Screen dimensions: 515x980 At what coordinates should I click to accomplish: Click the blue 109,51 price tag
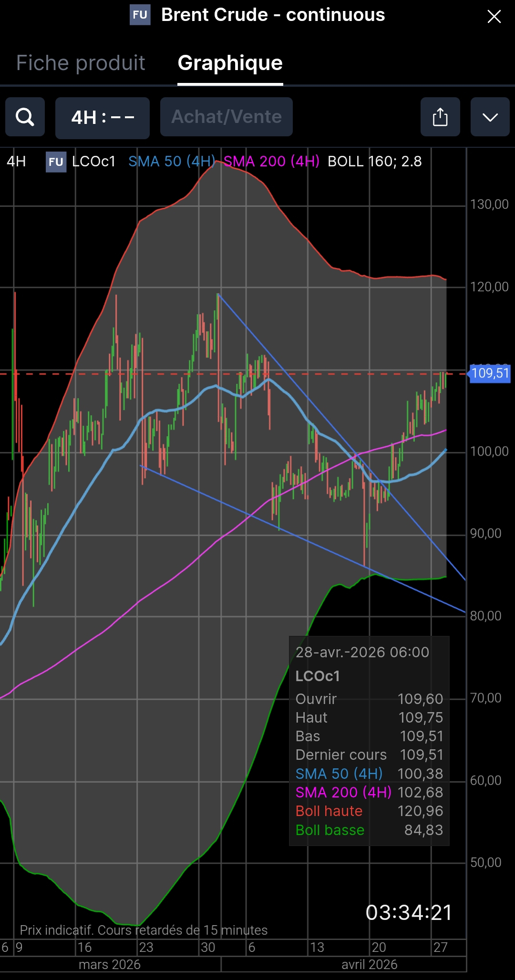click(x=490, y=373)
